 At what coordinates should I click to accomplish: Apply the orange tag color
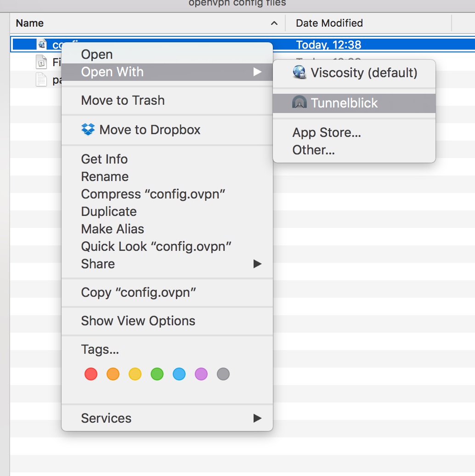point(113,374)
